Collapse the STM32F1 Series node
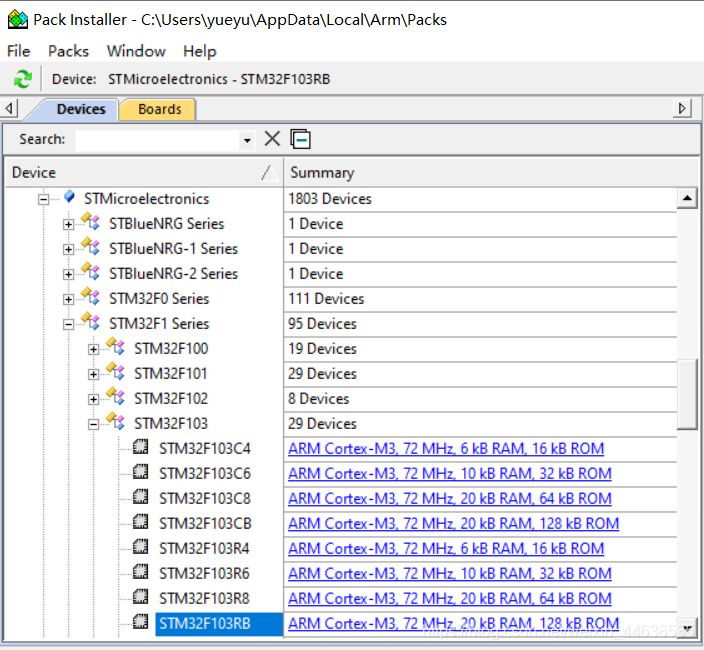Image resolution: width=704 pixels, height=650 pixels. 68,324
